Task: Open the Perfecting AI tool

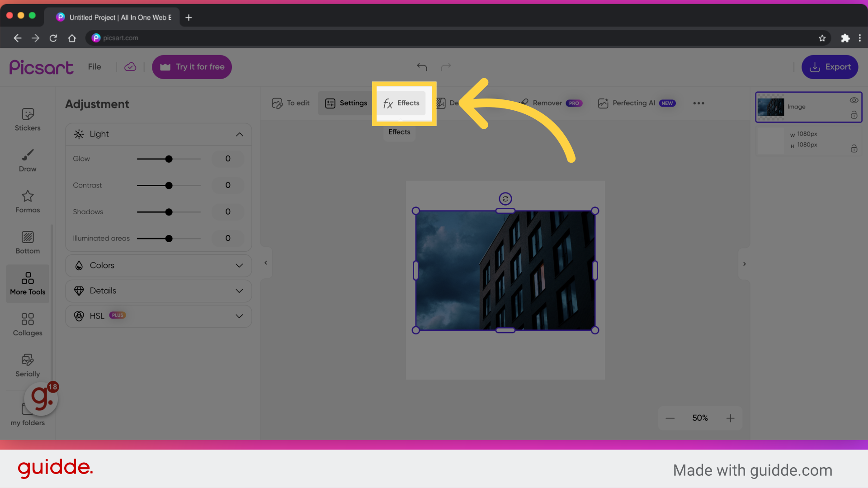Action: tap(633, 103)
